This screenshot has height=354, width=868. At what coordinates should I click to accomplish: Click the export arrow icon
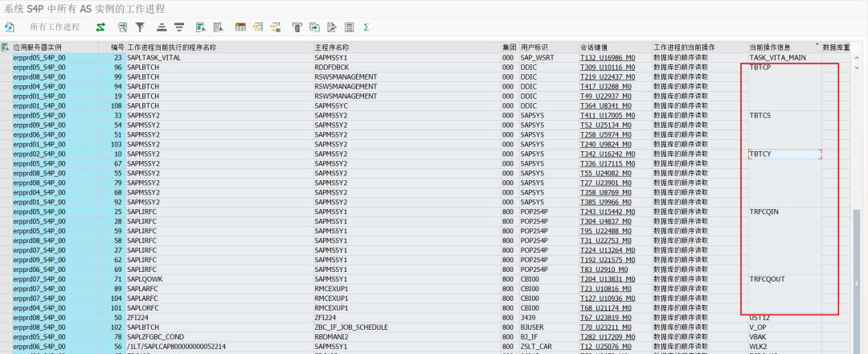click(x=314, y=27)
